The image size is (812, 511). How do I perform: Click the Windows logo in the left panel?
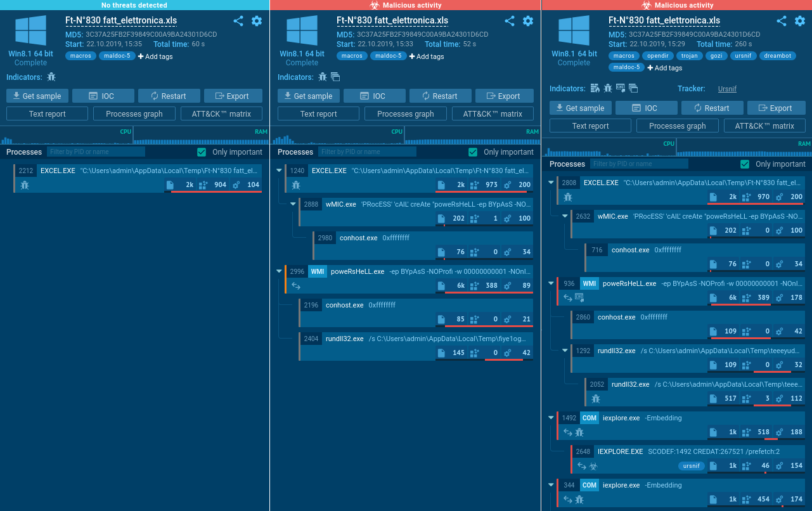[30, 31]
